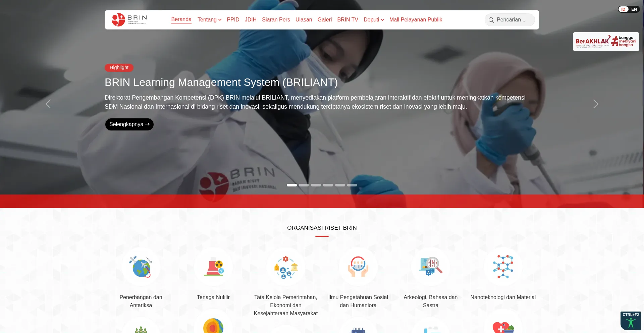
Task: Click the ORGANISASI RISET BRIN heading
Action: point(322,228)
